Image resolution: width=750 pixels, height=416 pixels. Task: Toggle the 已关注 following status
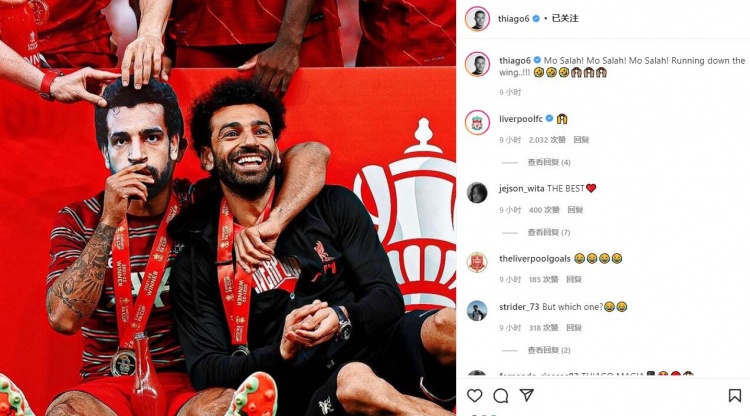coord(565,18)
